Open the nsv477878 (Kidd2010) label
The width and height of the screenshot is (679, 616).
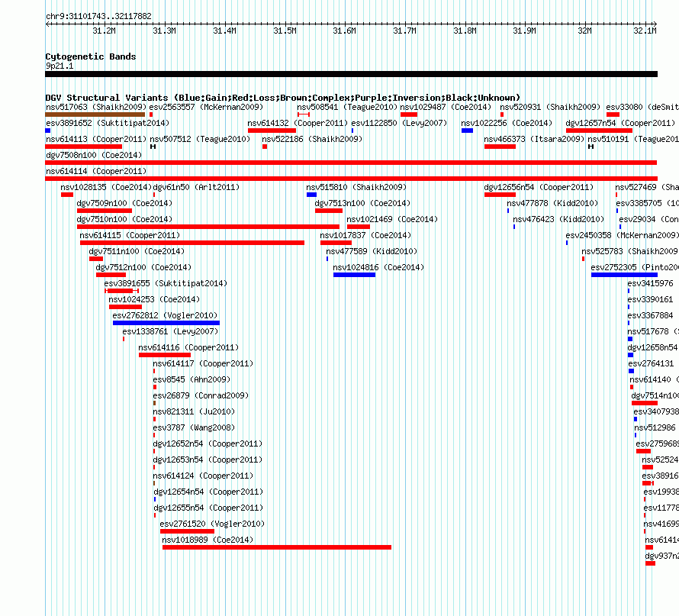(552, 203)
